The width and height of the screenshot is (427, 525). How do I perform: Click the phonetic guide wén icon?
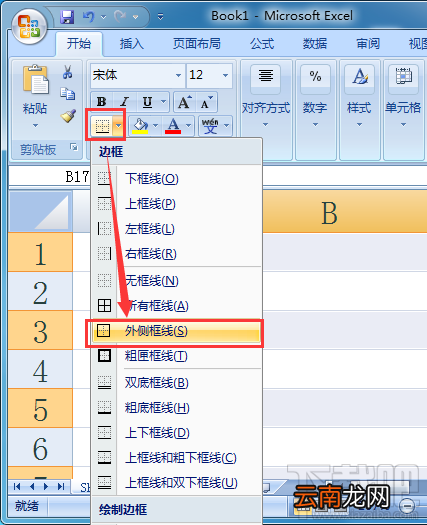(210, 126)
